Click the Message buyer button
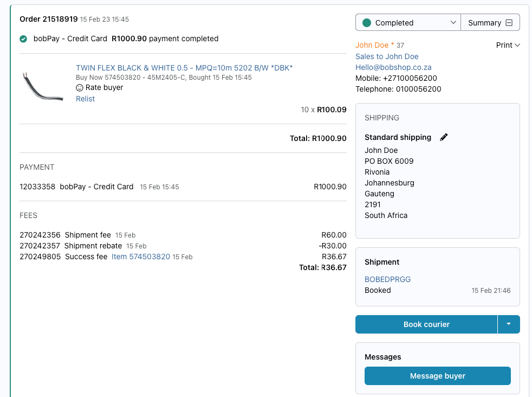The width and height of the screenshot is (532, 397). pos(438,376)
